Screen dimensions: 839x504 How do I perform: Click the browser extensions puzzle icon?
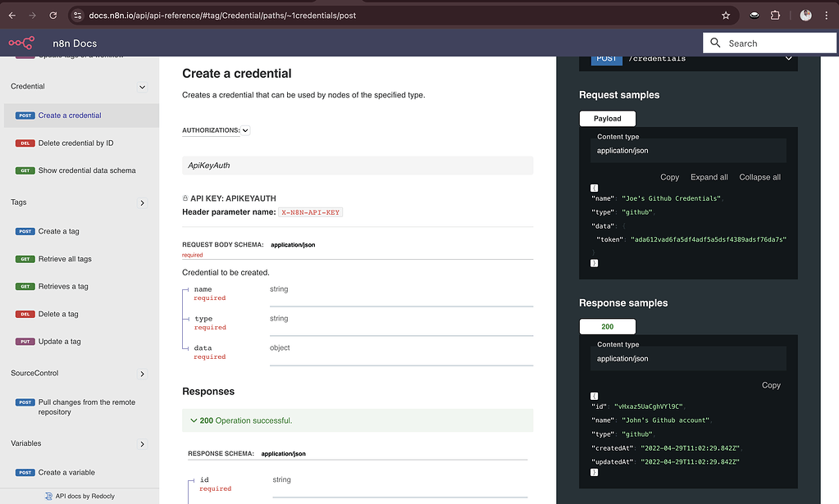point(774,14)
